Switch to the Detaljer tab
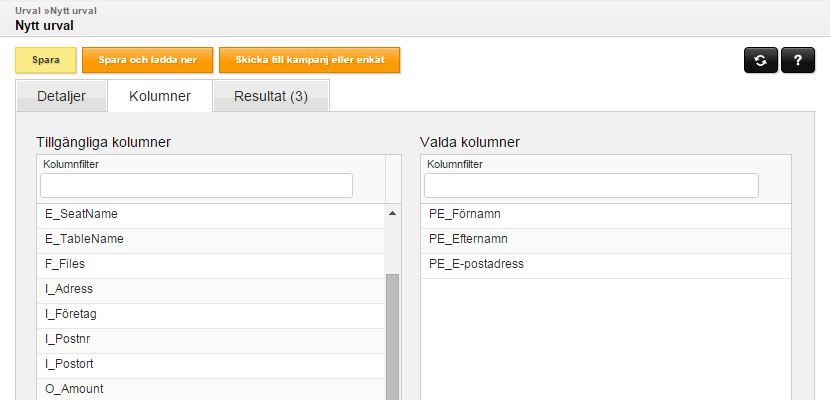Viewport: 830px width, 400px height. pyautogui.click(x=61, y=96)
